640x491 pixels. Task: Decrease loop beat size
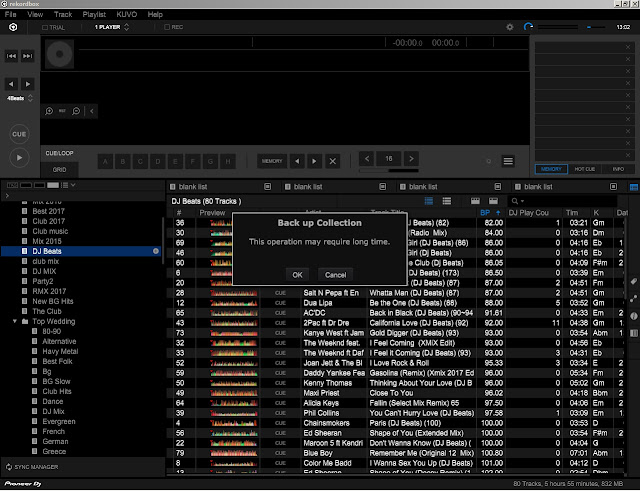tap(367, 158)
